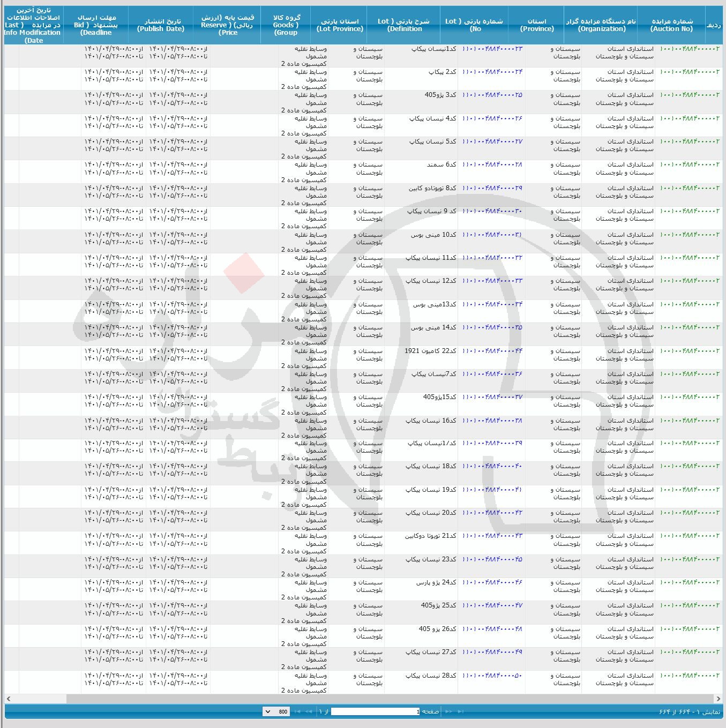The height and width of the screenshot is (728, 726).
Task: Sort by the Publish Date column header
Action: [x=161, y=25]
